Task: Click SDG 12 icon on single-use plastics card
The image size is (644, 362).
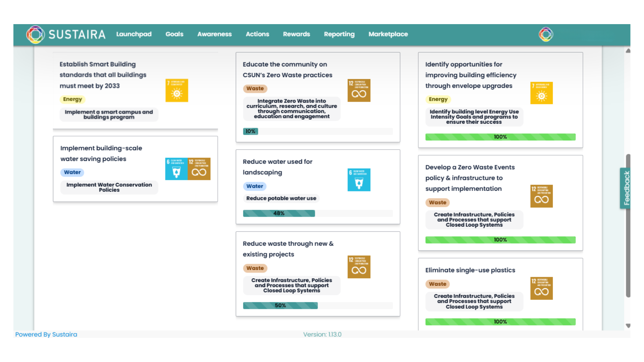Action: point(541,288)
